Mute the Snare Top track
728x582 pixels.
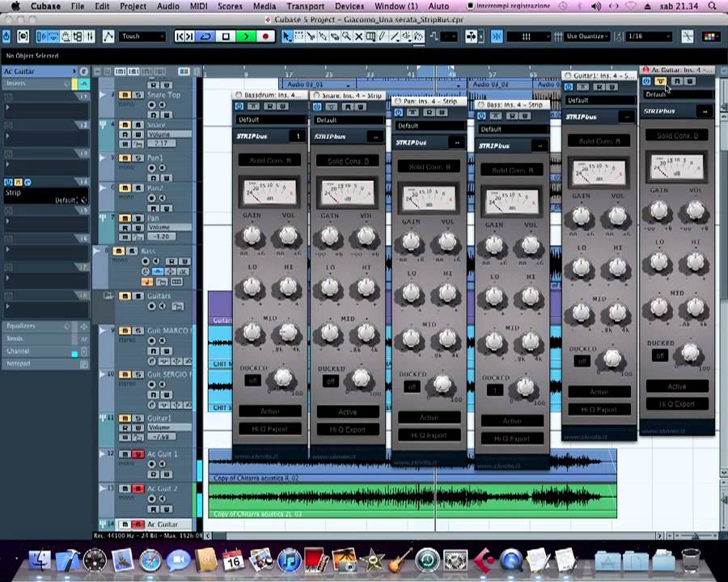(x=125, y=95)
